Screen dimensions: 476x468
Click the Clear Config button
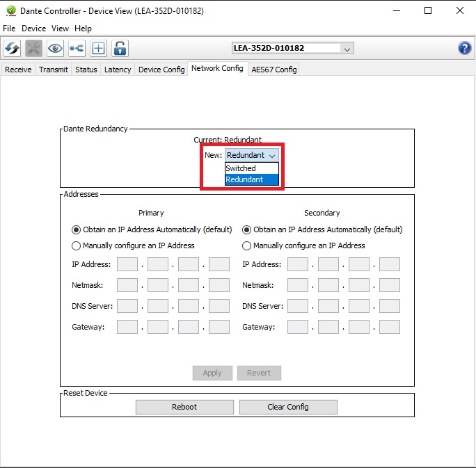point(288,407)
